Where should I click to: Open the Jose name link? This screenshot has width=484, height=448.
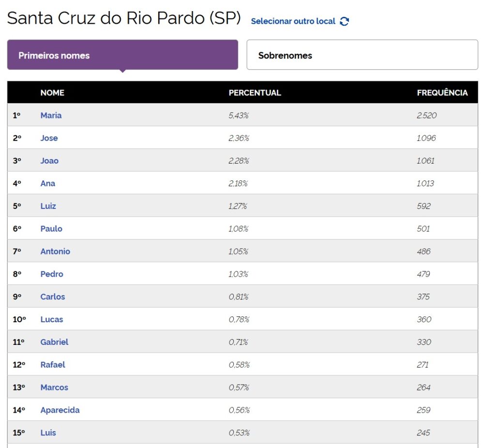[49, 138]
